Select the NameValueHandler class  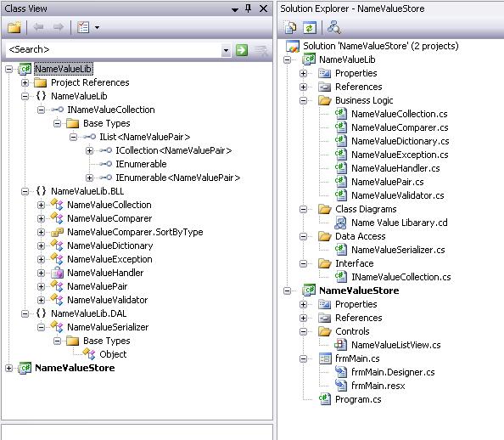tap(105, 273)
